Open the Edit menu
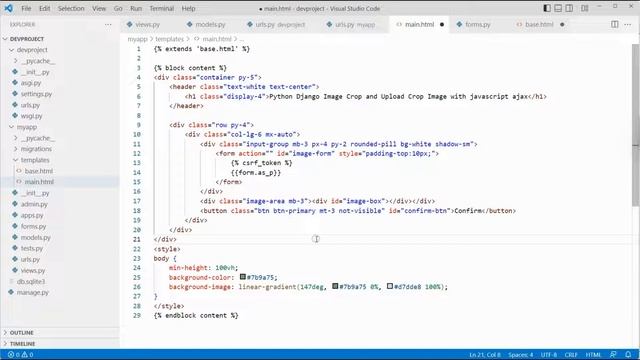Viewport: 640px width, 360px height. pos(44,8)
